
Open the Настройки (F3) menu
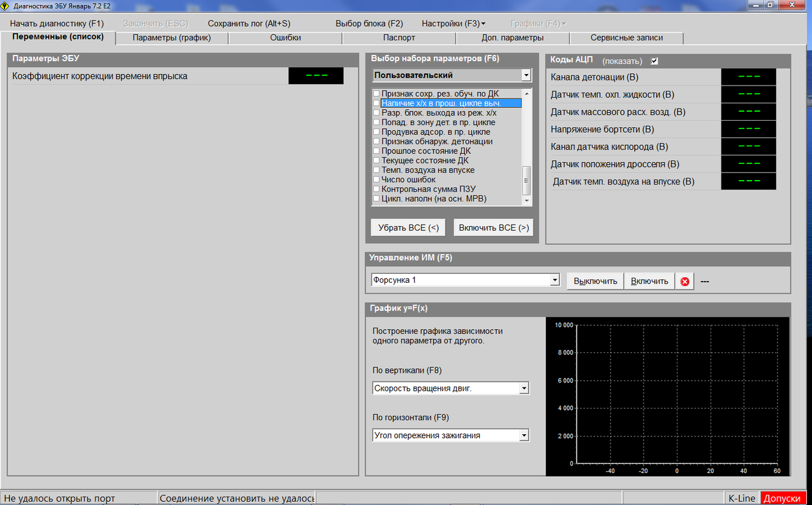pyautogui.click(x=453, y=24)
